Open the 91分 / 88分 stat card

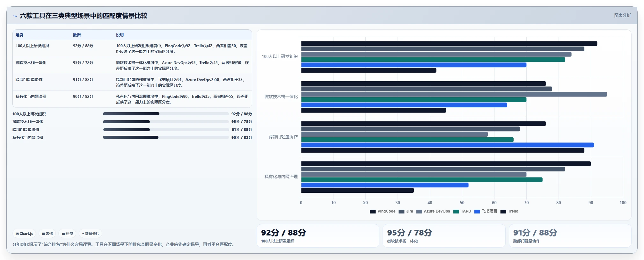click(x=570, y=236)
